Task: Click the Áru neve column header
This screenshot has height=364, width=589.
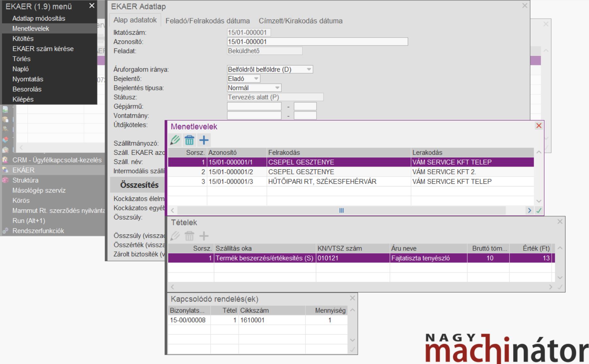Action: pyautogui.click(x=428, y=249)
